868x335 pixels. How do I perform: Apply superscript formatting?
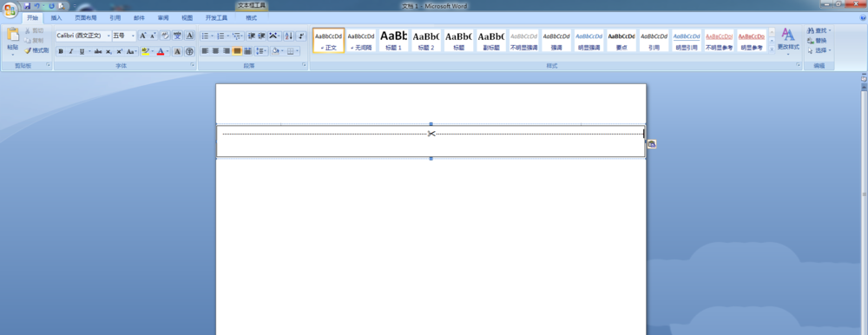[119, 51]
